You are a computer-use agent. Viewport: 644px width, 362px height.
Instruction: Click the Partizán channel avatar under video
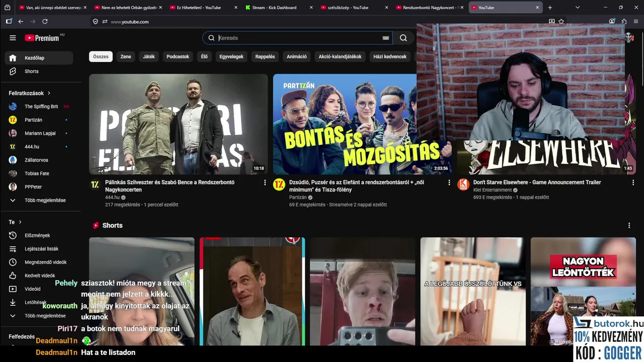279,185
